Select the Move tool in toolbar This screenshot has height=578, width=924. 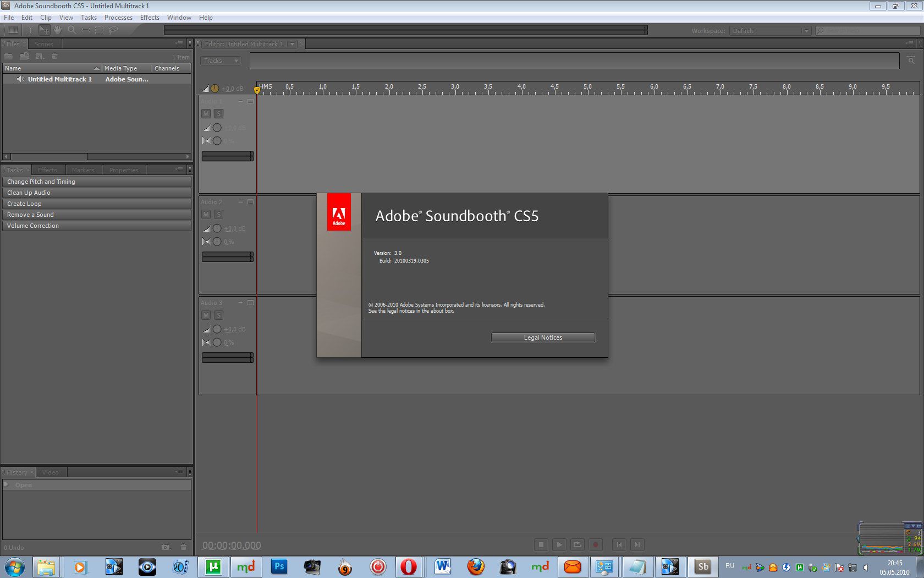click(44, 30)
